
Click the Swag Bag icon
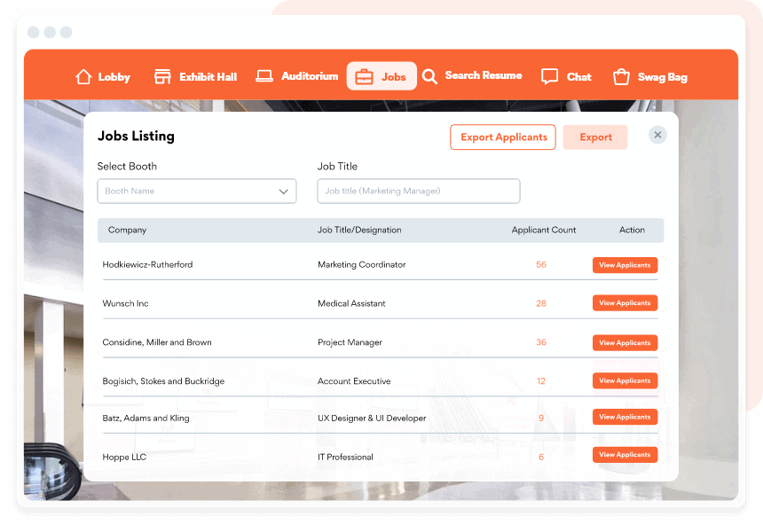click(x=619, y=75)
